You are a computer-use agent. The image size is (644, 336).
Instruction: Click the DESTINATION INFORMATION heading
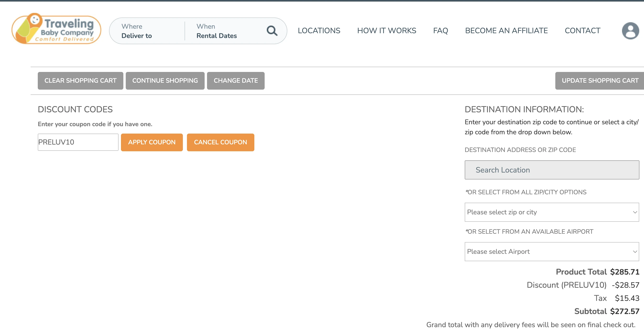[524, 109]
